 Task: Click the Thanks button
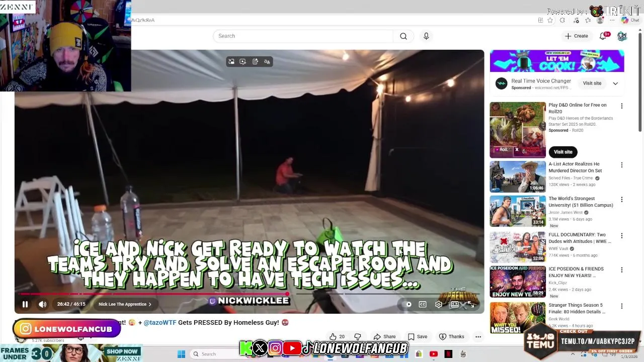(452, 336)
